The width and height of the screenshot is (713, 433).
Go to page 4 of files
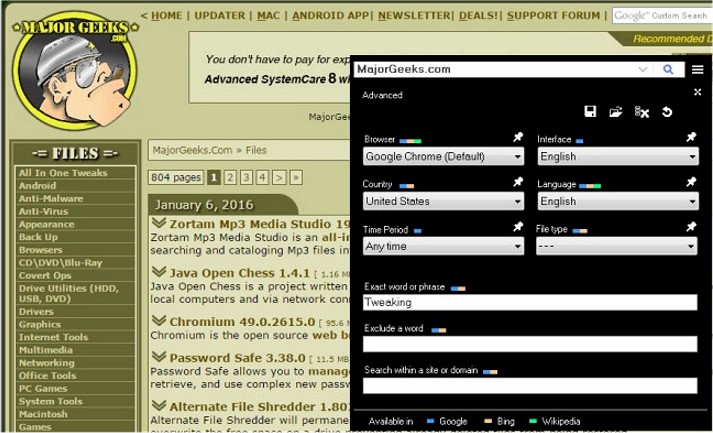(x=262, y=177)
